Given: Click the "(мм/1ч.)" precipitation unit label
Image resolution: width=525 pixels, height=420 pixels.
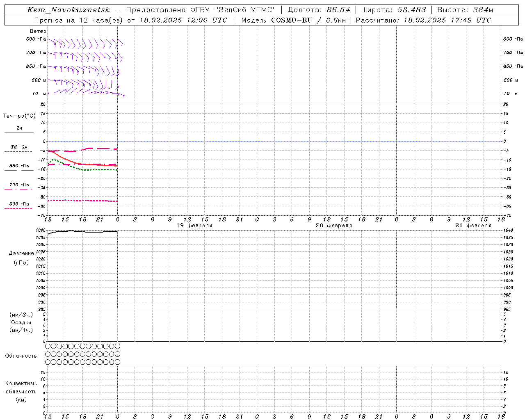Looking at the screenshot, I should click(x=21, y=330).
